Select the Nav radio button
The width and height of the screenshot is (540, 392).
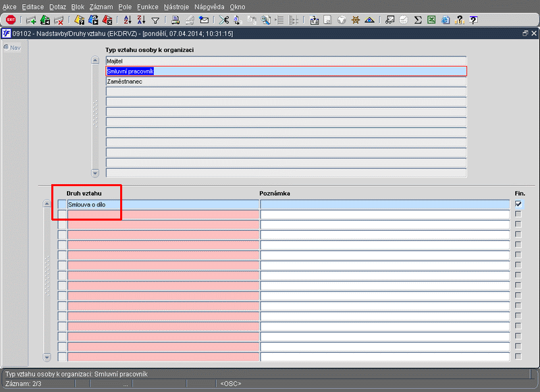coord(6,47)
